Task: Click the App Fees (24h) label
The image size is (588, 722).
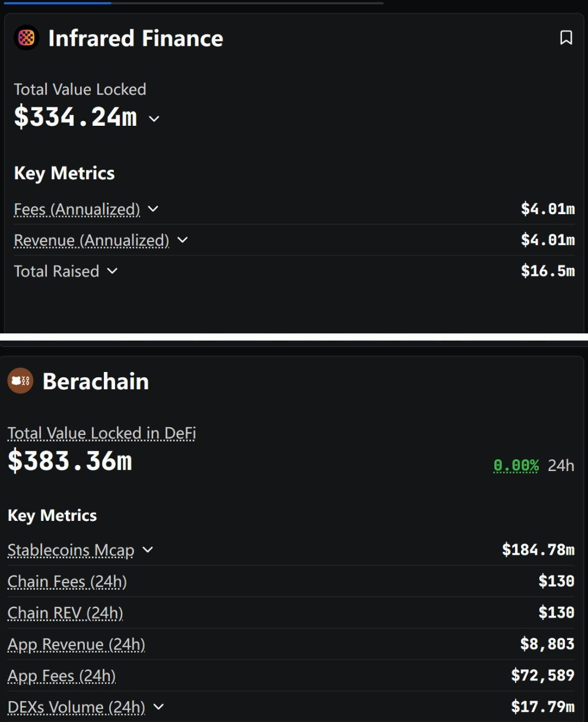Action: (62, 676)
